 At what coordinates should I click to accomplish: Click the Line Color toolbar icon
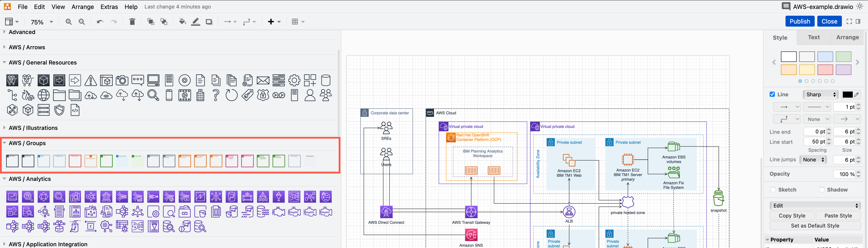pos(195,21)
